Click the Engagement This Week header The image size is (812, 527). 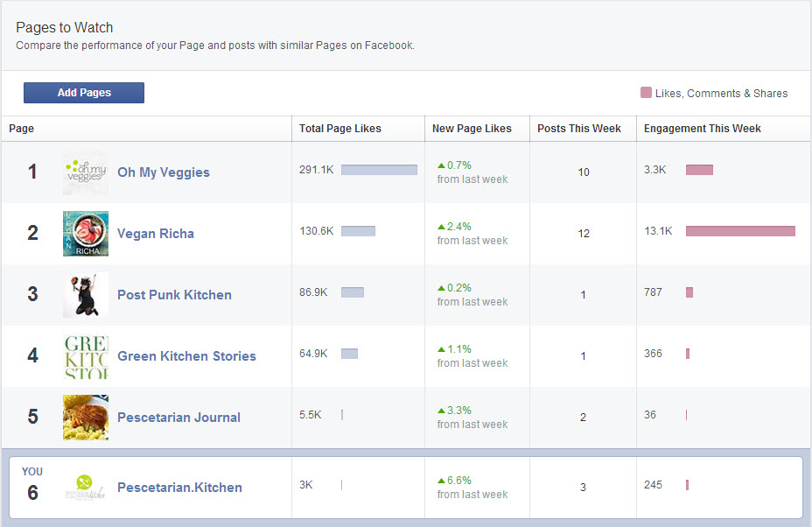tap(703, 129)
